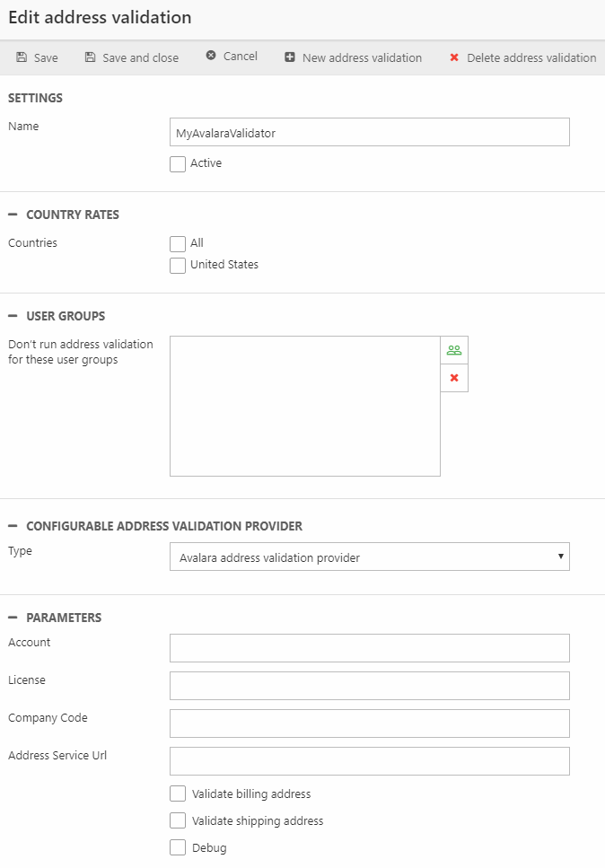Enable Validate shipping address option
Screen dimensions: 605x868
click(178, 821)
